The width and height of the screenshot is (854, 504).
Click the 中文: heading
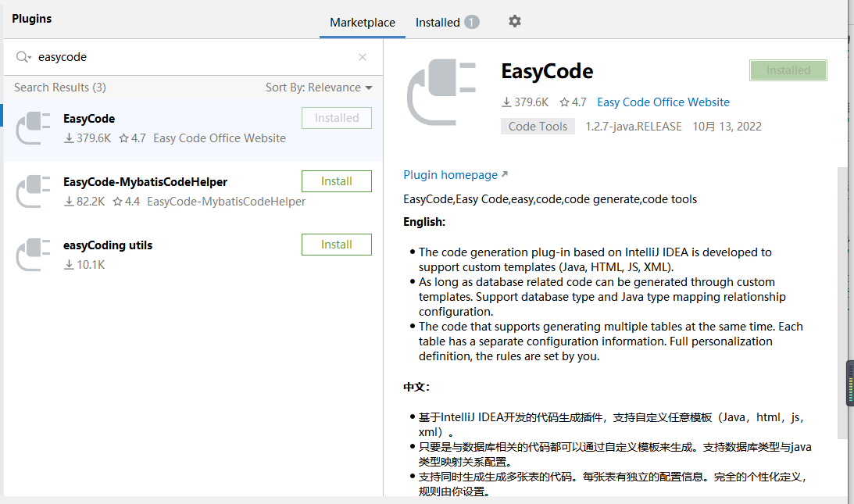pos(416,387)
